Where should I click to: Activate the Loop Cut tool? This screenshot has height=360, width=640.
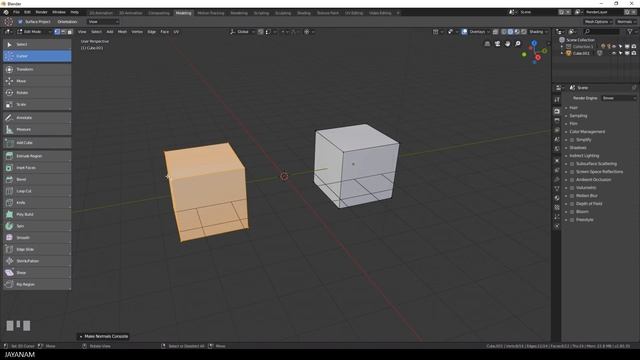pyautogui.click(x=37, y=191)
